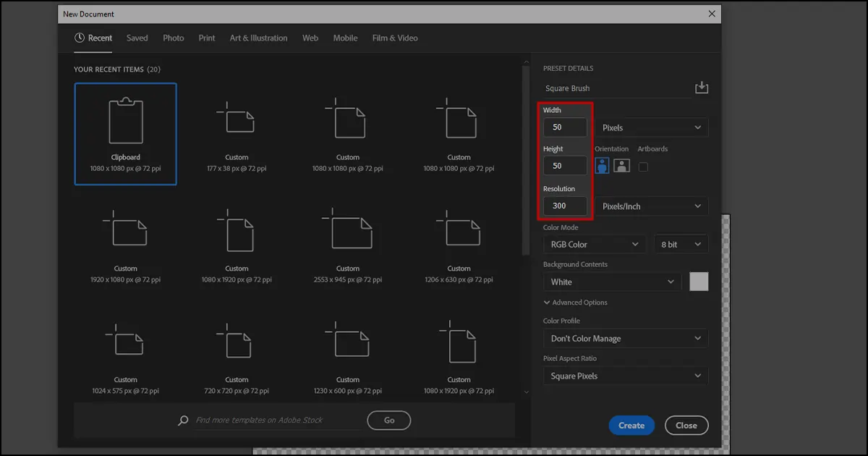Open the Pixel Aspect Ratio dropdown

click(x=625, y=375)
